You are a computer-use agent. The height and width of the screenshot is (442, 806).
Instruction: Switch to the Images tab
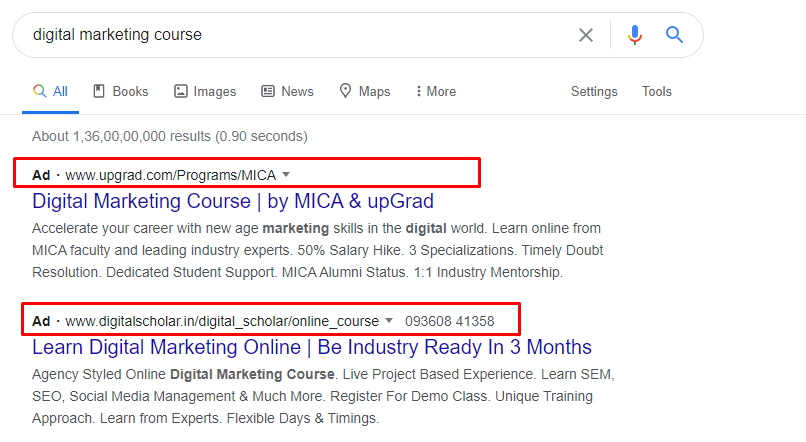click(205, 91)
